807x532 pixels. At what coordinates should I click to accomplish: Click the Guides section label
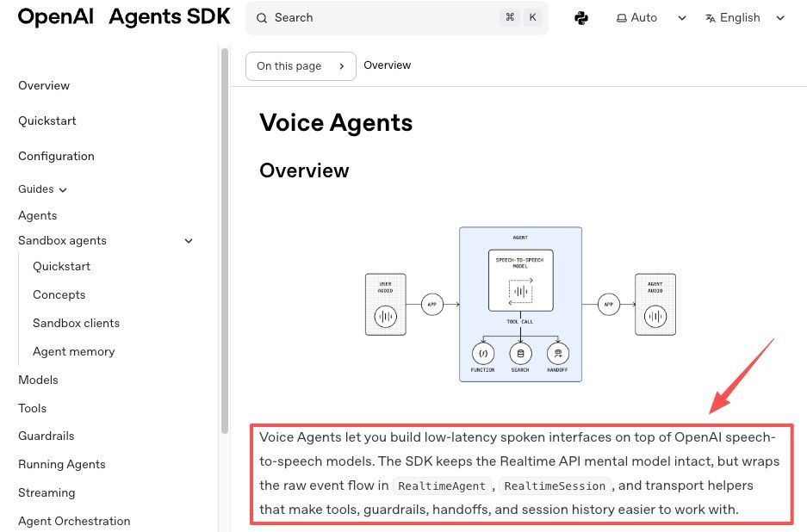click(35, 189)
